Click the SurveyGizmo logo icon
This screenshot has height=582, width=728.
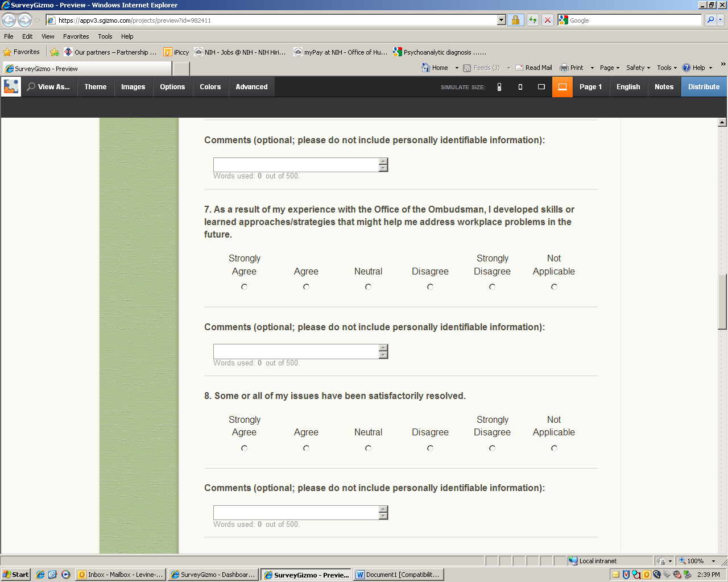[11, 87]
